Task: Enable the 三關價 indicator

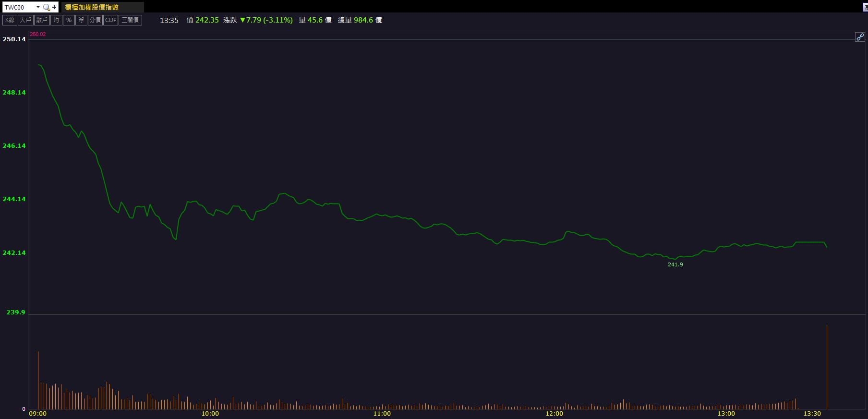Action: [130, 20]
